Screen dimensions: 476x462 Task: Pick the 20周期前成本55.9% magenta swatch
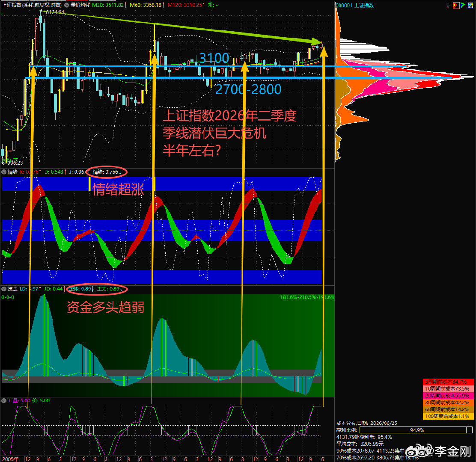pyautogui.click(x=448, y=396)
